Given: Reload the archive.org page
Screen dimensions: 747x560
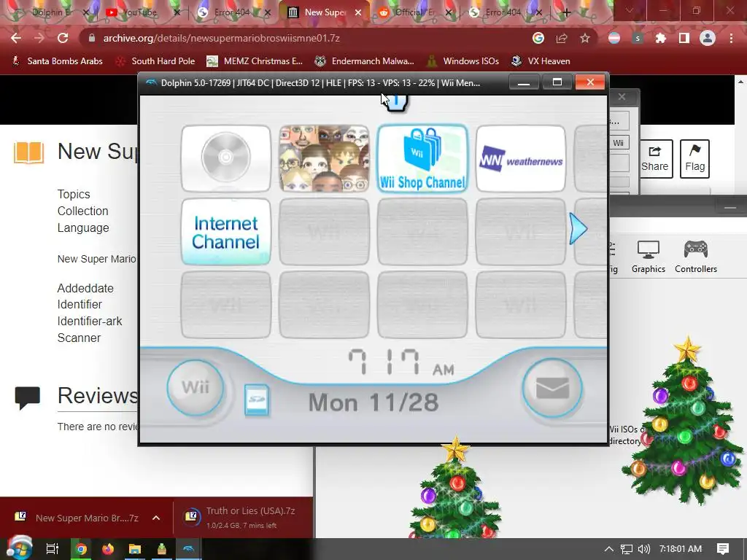Looking at the screenshot, I should pos(63,38).
